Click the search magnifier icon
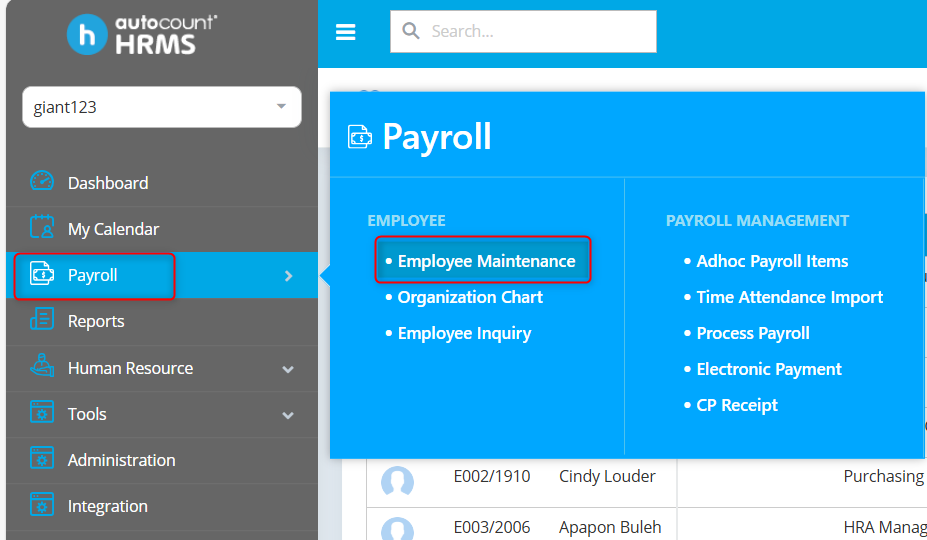The height and width of the screenshot is (540, 927). tap(410, 31)
